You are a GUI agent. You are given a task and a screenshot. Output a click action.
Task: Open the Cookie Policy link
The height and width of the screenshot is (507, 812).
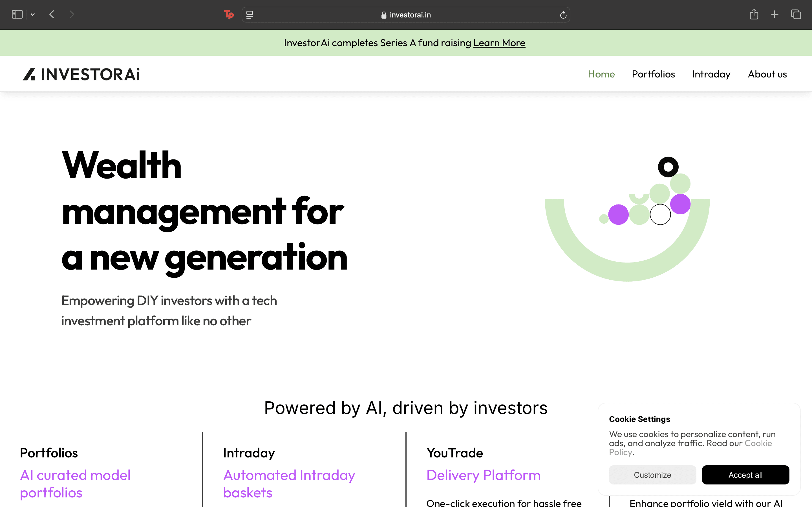758,444
